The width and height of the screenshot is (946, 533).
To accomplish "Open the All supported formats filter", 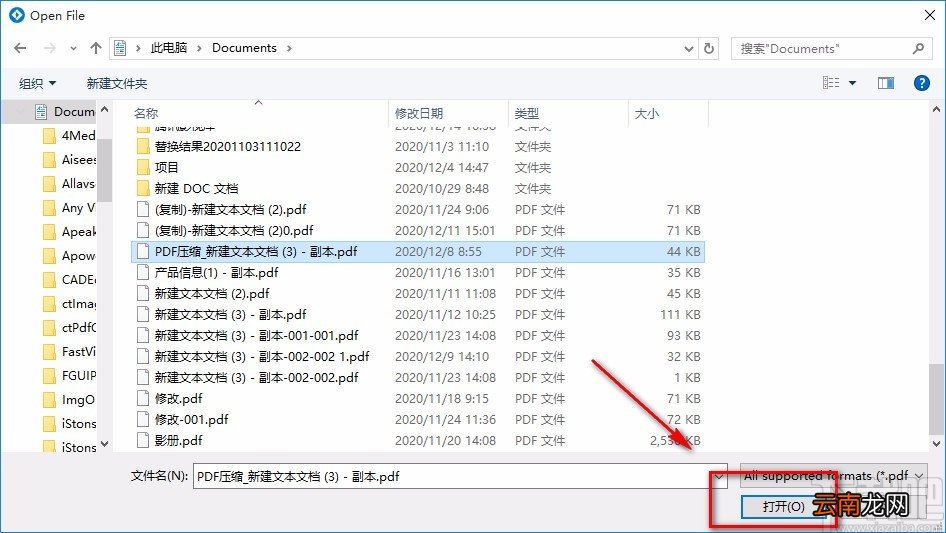I will [833, 476].
